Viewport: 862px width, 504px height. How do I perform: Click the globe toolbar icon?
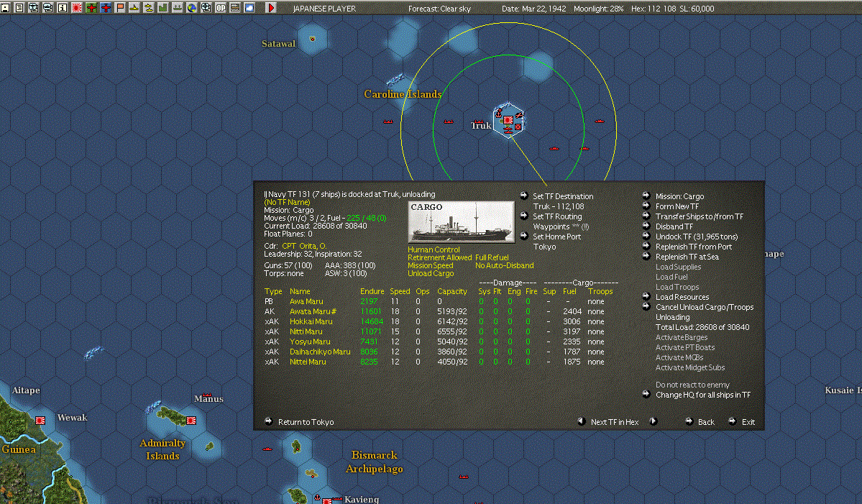(191, 8)
